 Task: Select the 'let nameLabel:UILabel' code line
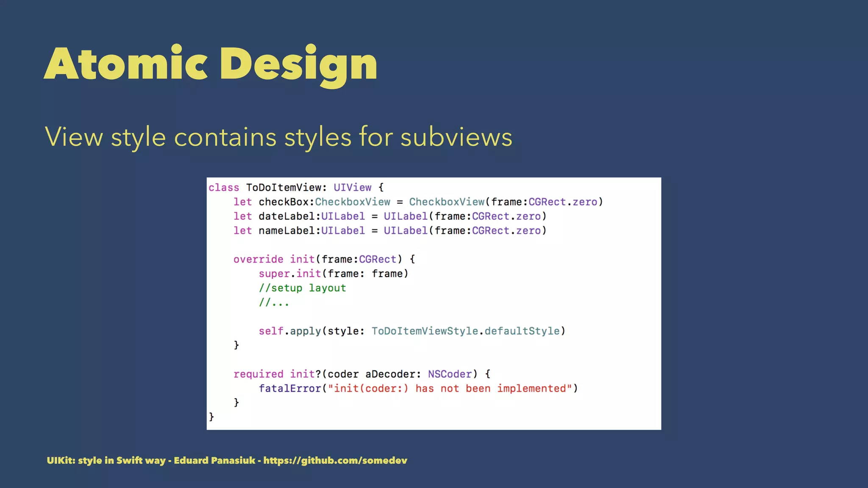point(390,230)
